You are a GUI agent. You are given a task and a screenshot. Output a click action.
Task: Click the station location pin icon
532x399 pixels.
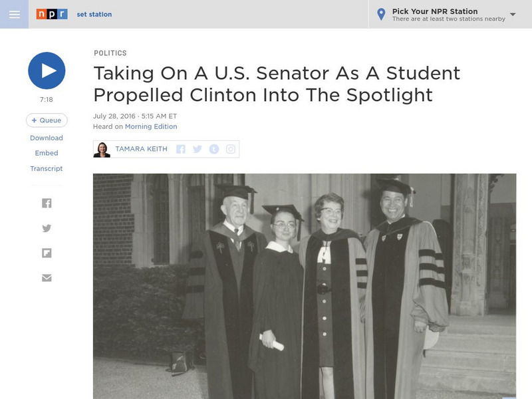381,14
